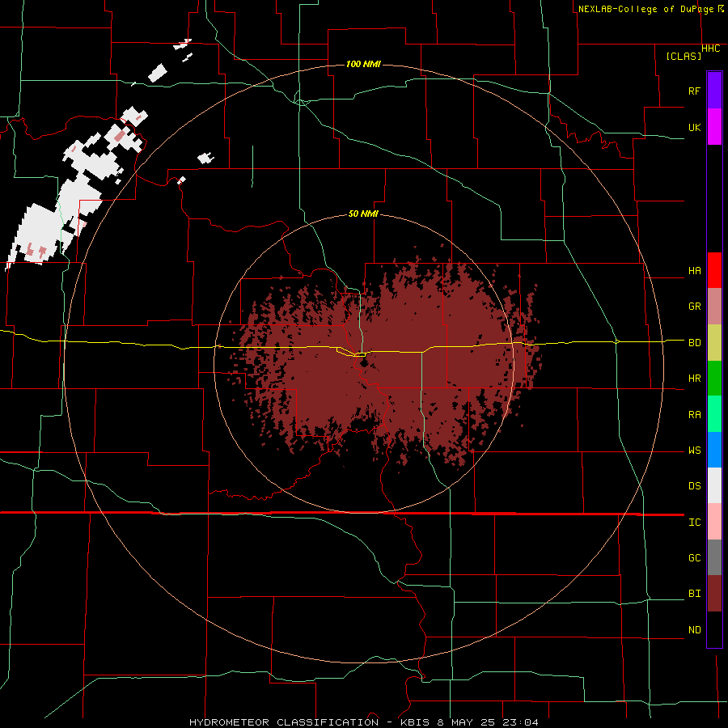Click the GC legend label
Screen dimensions: 728x728
(x=694, y=558)
